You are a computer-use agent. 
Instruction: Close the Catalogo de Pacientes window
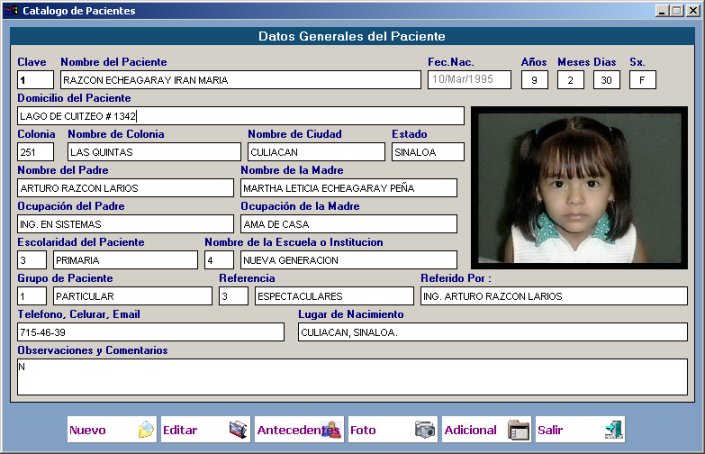coord(693,10)
